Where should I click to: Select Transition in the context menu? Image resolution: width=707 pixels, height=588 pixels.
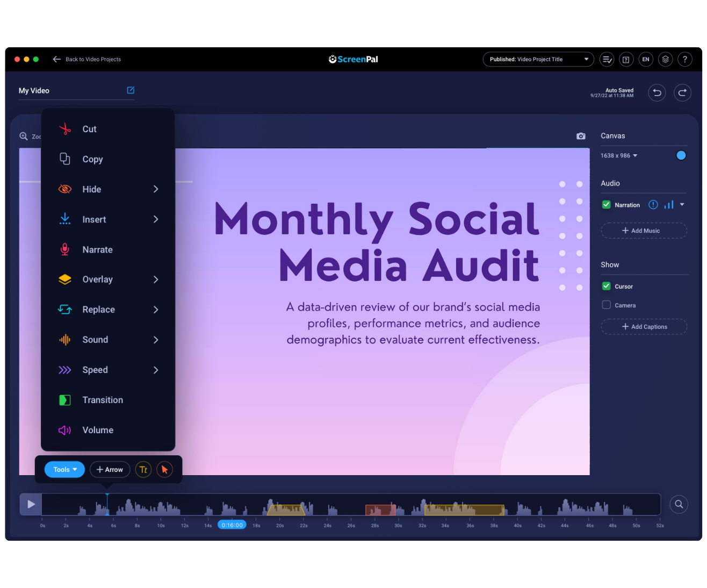point(103,400)
